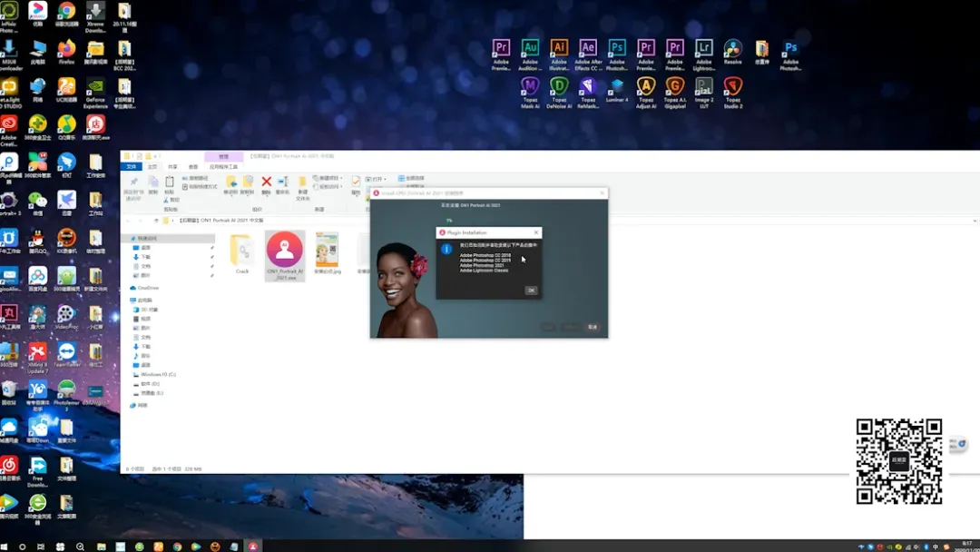Open DaVinci Resolve desktop shortcut
This screenshot has height=552, width=980.
pyautogui.click(x=732, y=53)
